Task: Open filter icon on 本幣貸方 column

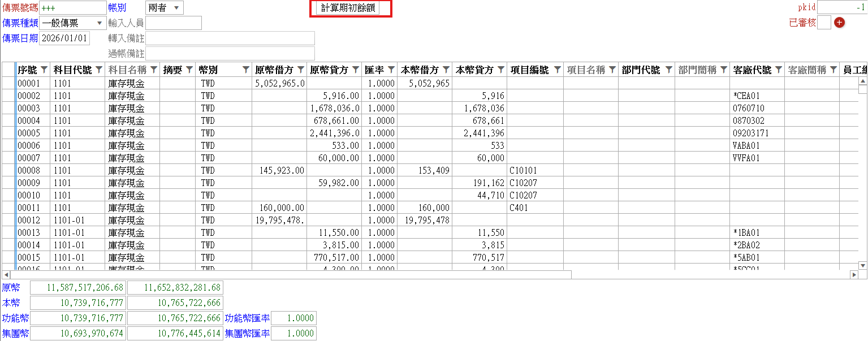Action: pos(500,70)
